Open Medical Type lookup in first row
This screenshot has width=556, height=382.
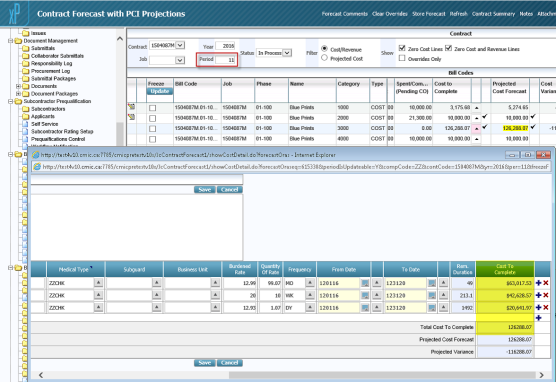[x=99, y=283]
